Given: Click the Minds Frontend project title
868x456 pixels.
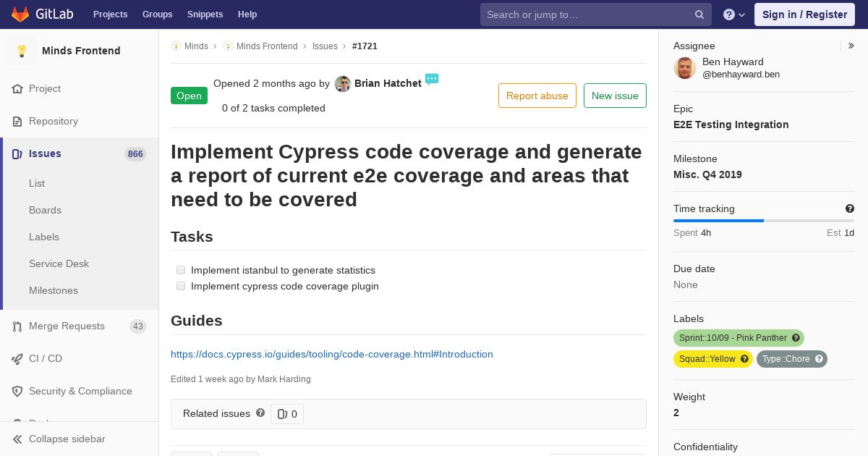Looking at the screenshot, I should coord(81,51).
